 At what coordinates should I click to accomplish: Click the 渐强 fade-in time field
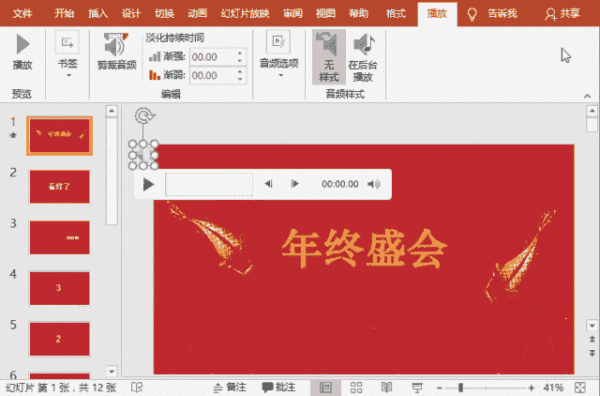click(212, 57)
